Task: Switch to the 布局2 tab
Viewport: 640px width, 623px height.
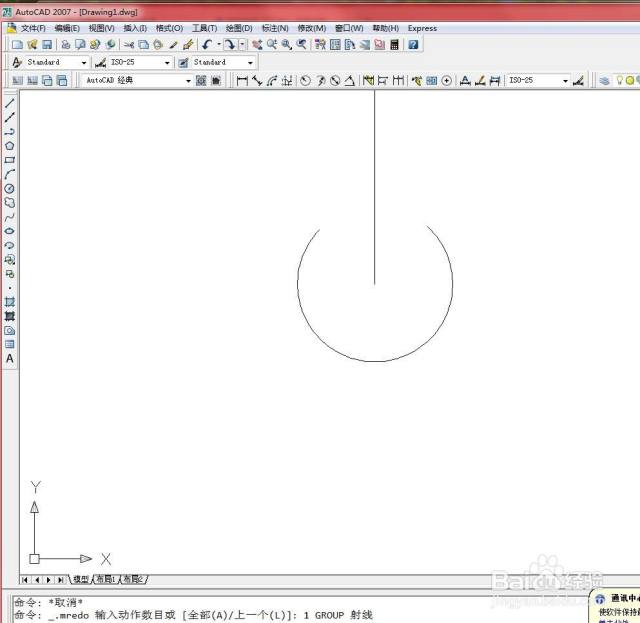Action: (133, 579)
